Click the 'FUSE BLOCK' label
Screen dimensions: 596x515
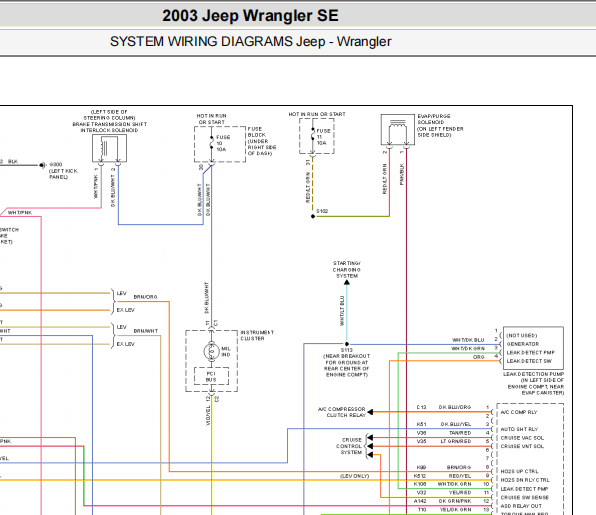click(x=257, y=132)
